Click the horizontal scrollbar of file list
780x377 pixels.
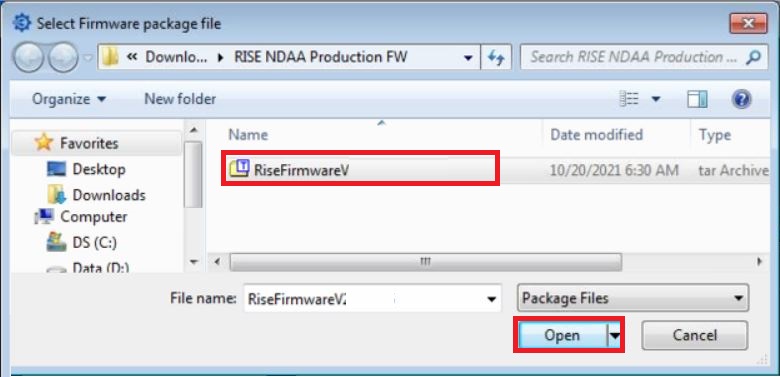click(425, 261)
